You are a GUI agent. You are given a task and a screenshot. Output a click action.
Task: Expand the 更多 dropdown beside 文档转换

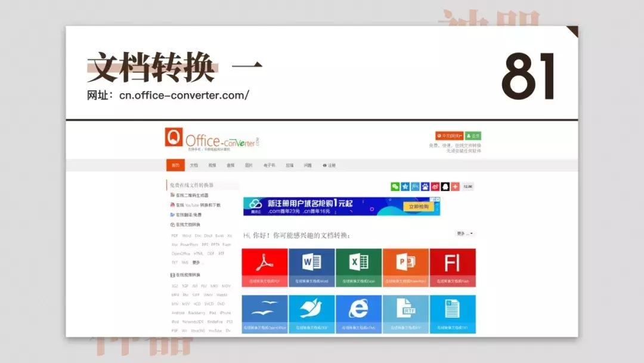[x=462, y=233]
